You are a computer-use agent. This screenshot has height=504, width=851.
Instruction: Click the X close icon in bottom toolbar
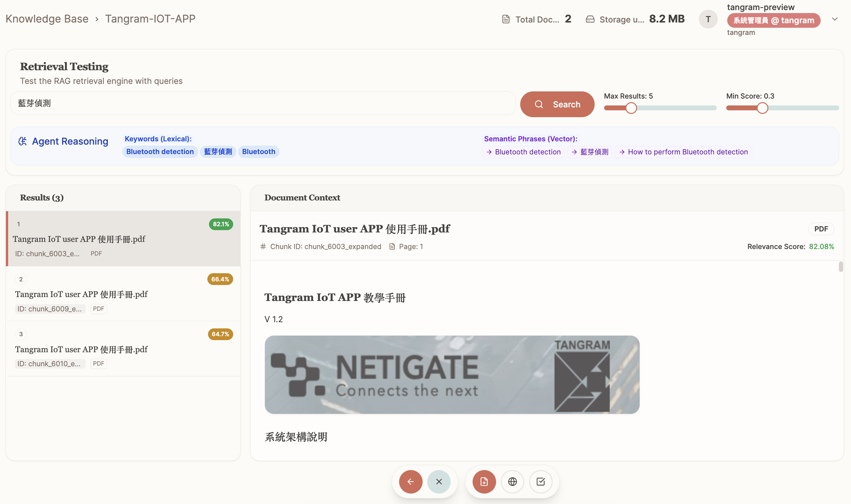[x=439, y=481]
